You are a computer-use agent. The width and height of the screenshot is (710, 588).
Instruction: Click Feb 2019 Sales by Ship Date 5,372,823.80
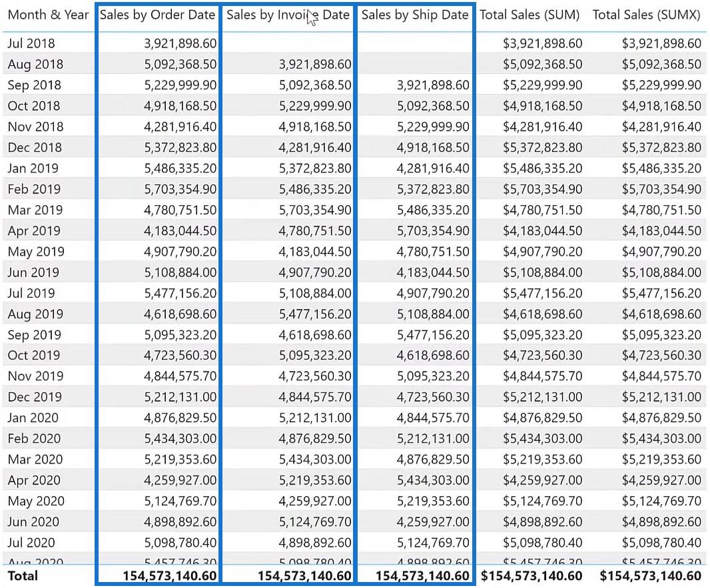[x=433, y=189]
